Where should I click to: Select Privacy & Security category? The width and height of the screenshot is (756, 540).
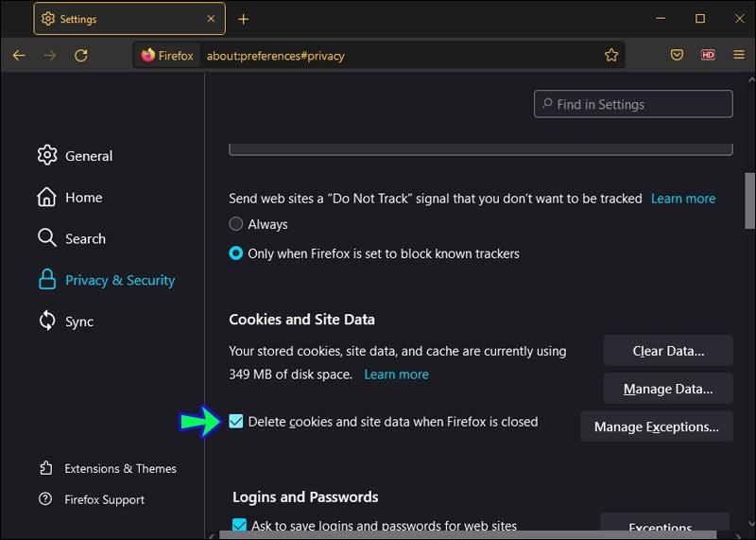(x=106, y=280)
